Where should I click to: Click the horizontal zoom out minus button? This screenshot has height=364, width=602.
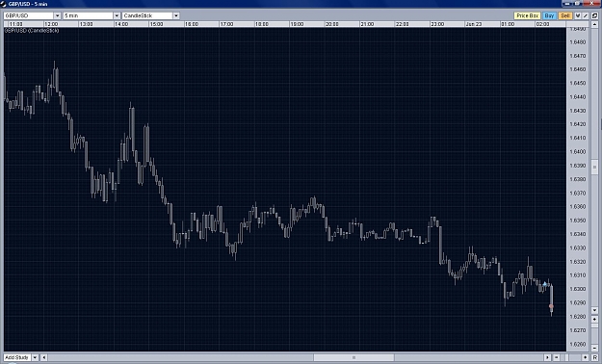[x=557, y=357]
